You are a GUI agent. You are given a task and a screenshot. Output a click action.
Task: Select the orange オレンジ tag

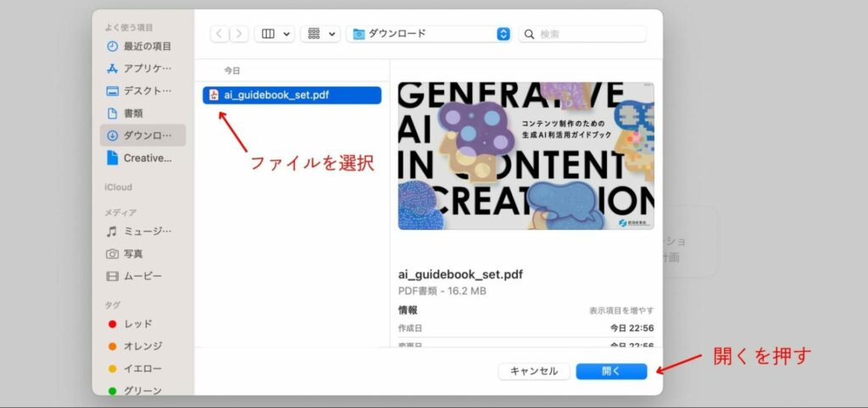[x=142, y=346]
